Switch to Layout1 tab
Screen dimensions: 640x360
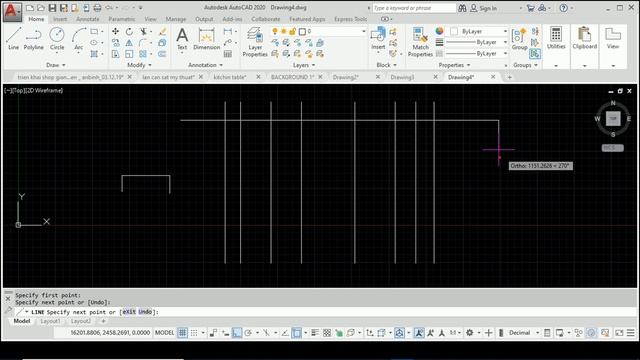click(50, 321)
